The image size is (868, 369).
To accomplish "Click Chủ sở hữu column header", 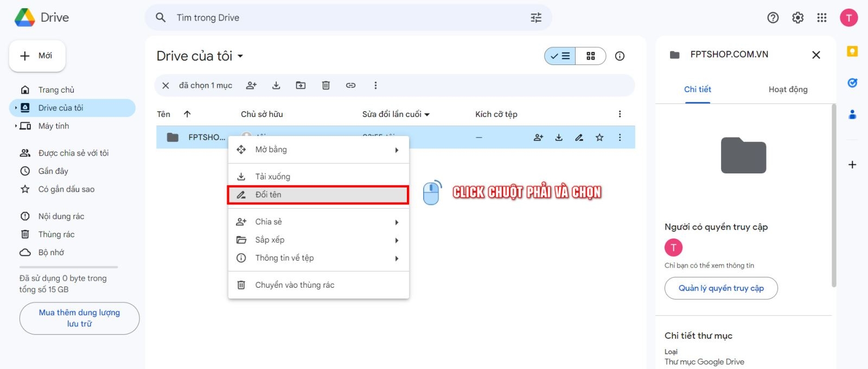I will [261, 114].
